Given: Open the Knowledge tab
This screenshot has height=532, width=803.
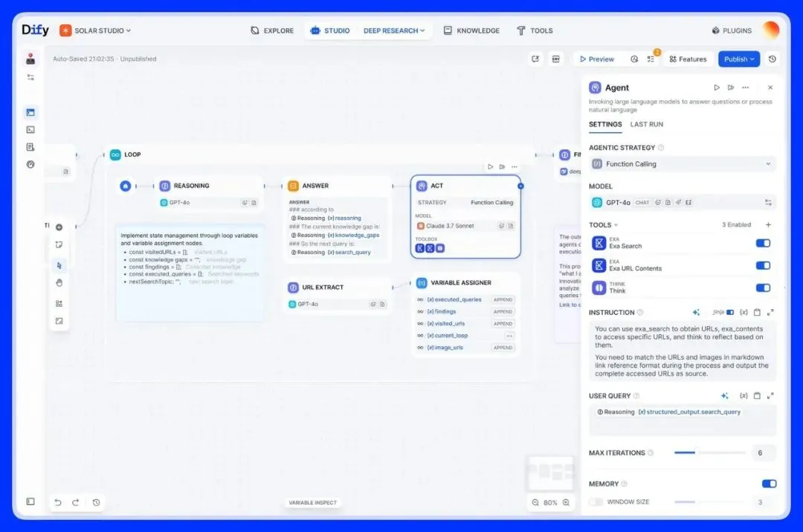Looking at the screenshot, I should coord(471,30).
